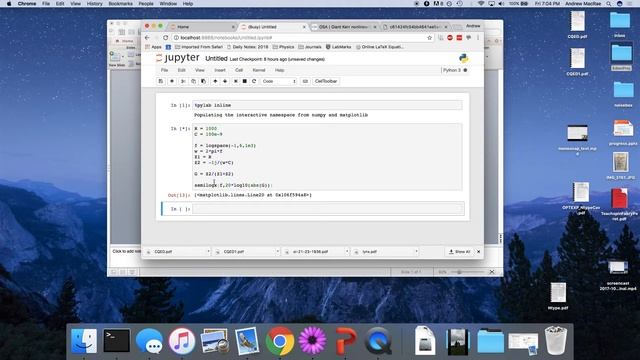640x360 pixels.
Task: Bookmark this page with the star icon
Action: pyautogui.click(x=429, y=38)
